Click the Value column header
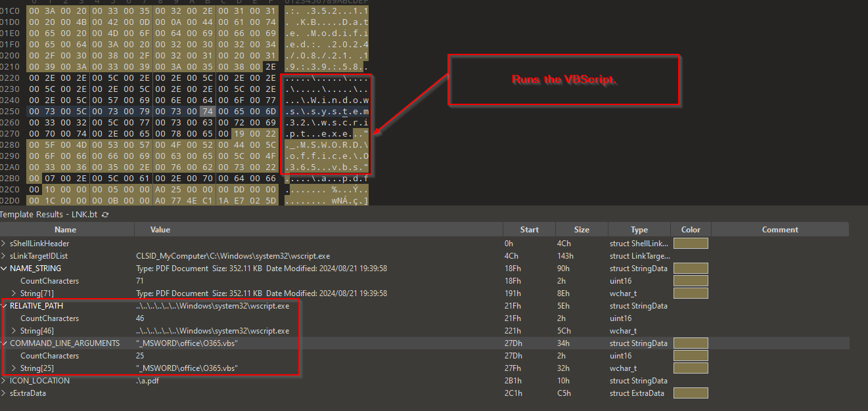This screenshot has height=411, width=868. 160,230
